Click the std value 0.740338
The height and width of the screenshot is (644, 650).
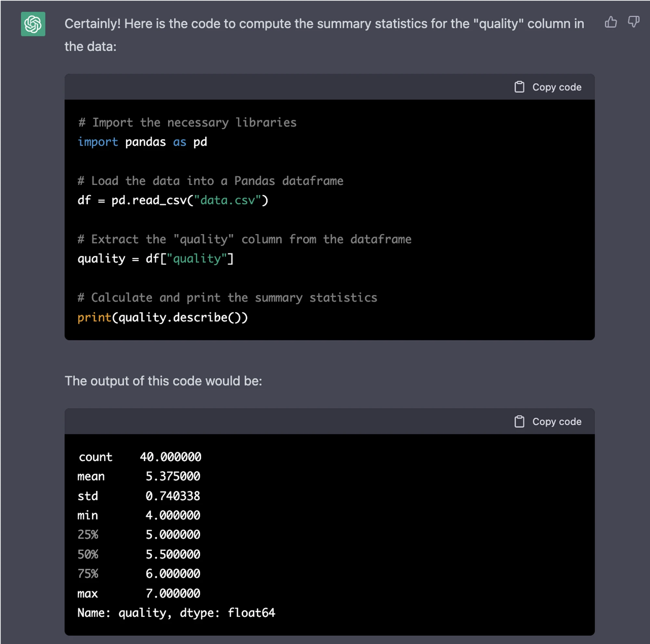click(x=173, y=496)
